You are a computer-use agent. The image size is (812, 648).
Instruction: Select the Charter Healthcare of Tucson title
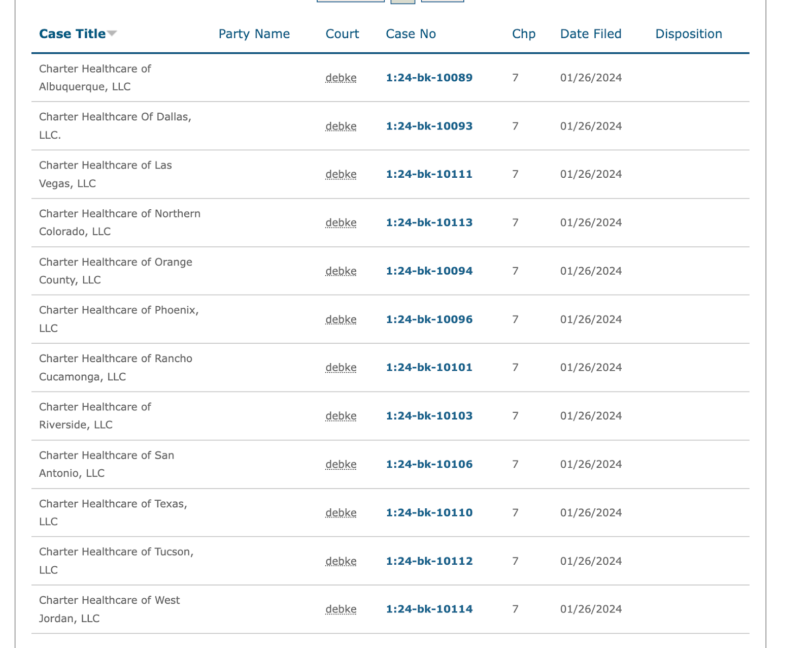pos(116,561)
